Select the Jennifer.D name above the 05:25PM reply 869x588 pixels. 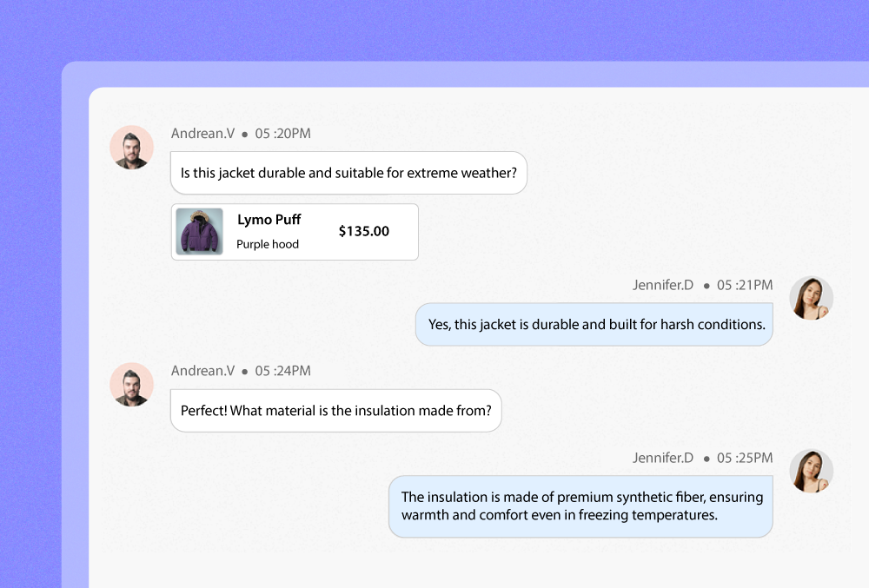tap(663, 458)
